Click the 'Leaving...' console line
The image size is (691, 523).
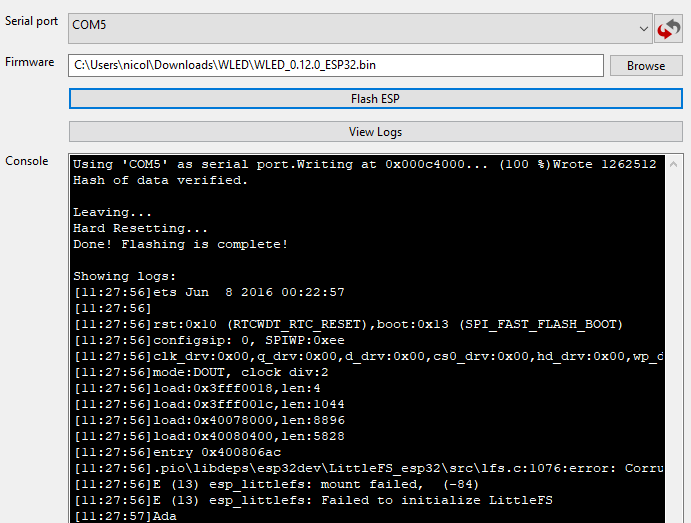112,212
